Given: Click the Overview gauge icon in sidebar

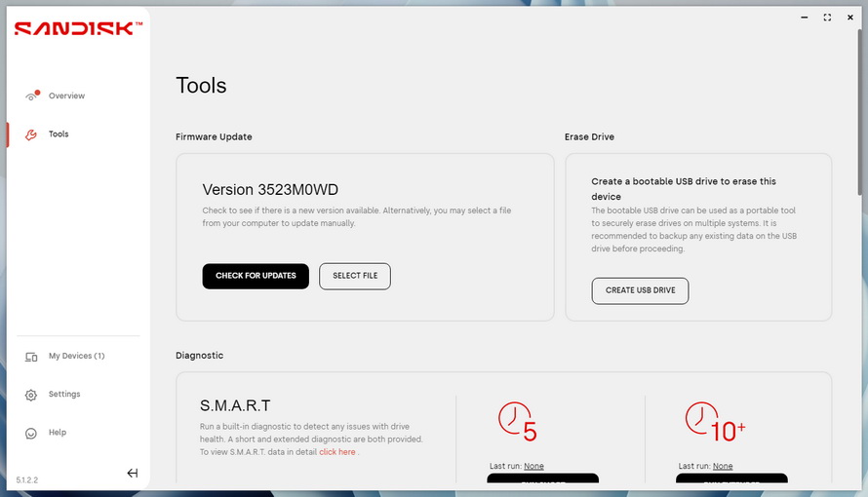Looking at the screenshot, I should click(31, 96).
